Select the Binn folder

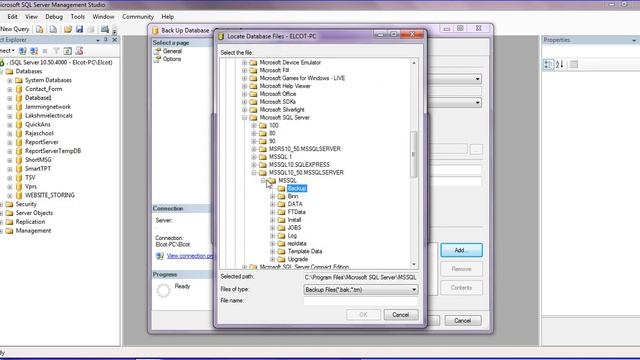coord(293,196)
